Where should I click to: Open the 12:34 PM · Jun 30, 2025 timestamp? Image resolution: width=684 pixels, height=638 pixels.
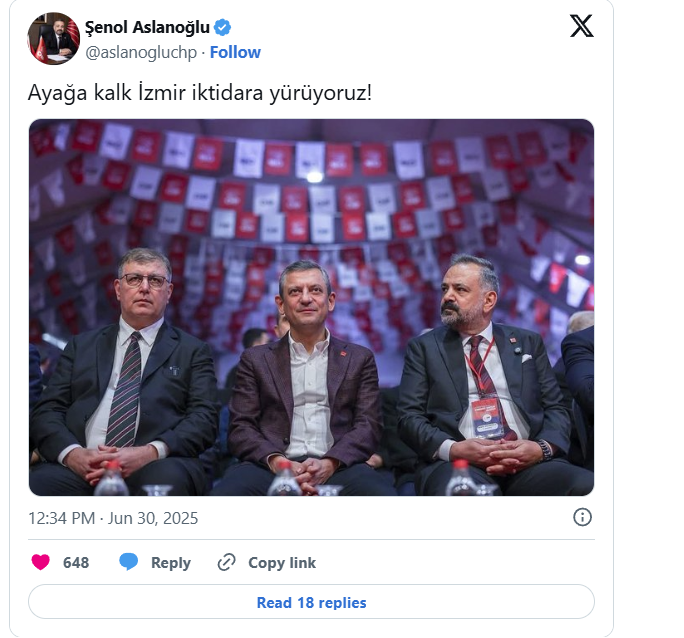pos(113,518)
